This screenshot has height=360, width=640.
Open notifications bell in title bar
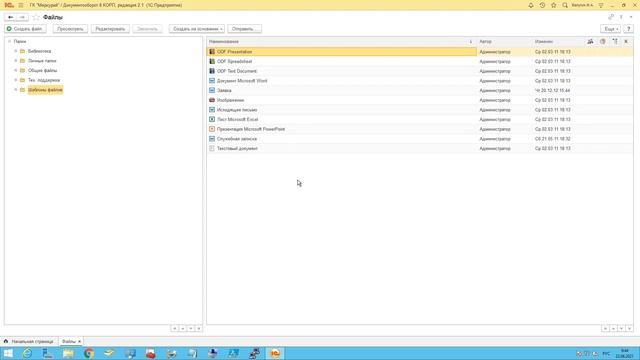click(531, 5)
